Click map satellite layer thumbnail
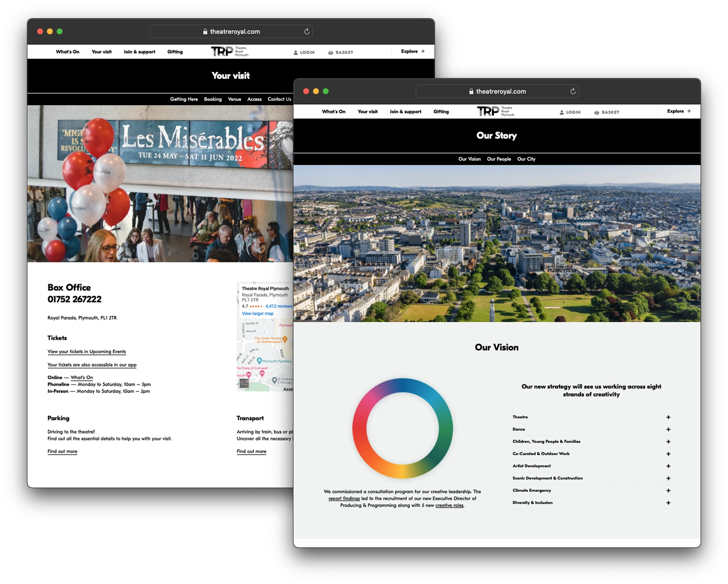This screenshot has width=728, height=584. coord(244,383)
